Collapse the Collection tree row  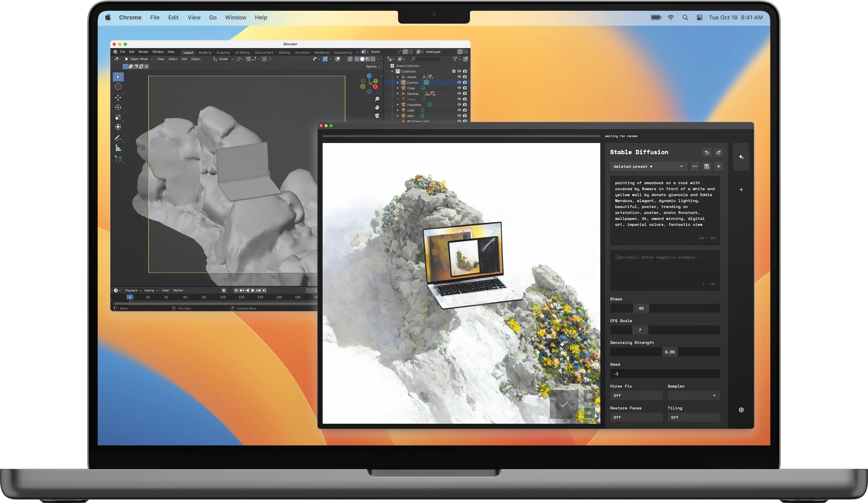(392, 72)
